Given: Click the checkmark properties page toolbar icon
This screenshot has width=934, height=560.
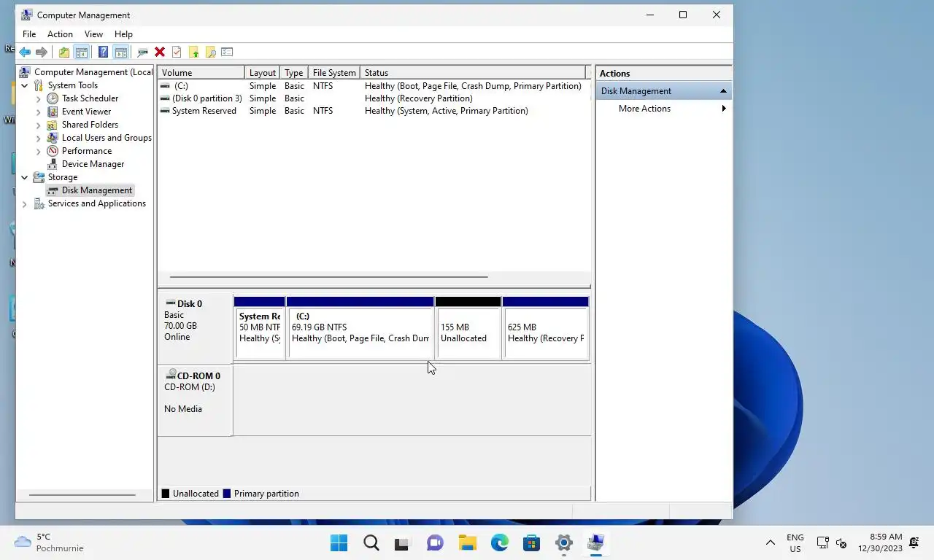Looking at the screenshot, I should pos(177,52).
